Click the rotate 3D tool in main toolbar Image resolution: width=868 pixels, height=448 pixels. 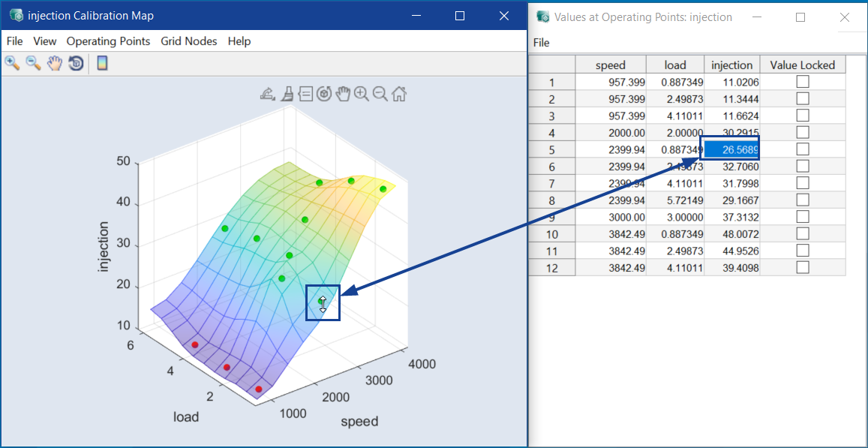click(x=75, y=64)
